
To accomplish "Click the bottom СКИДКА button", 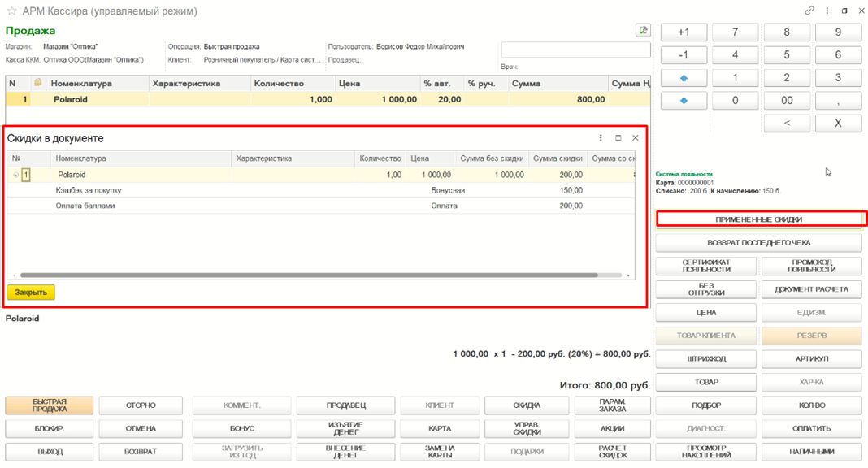I will [527, 405].
